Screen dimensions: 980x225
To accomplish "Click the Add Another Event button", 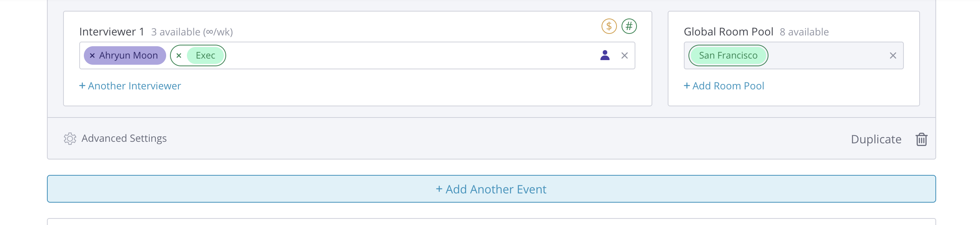I will (491, 189).
